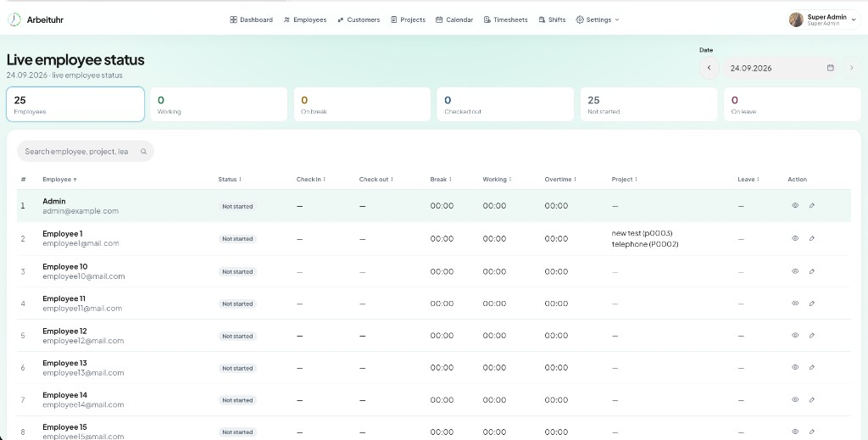Select the 25 Employees summary card

coord(75,104)
